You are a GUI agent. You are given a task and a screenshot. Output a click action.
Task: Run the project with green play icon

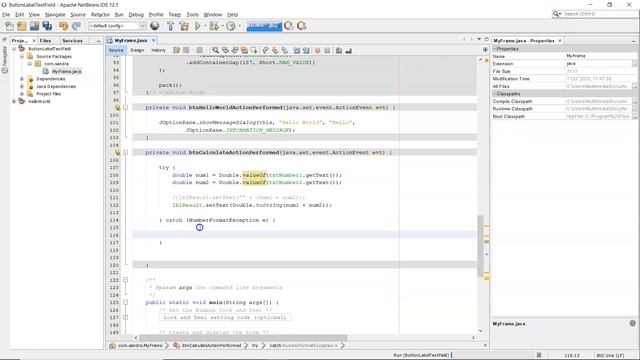coord(198,26)
